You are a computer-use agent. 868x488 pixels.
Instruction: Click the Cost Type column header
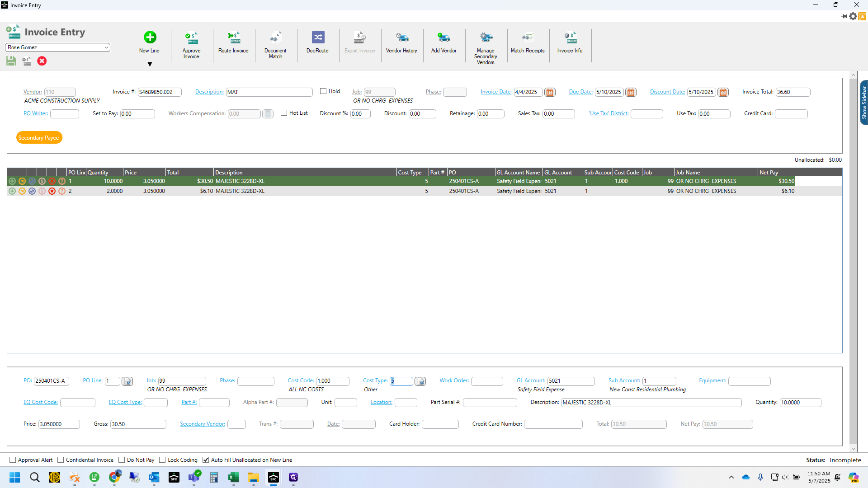coord(412,172)
